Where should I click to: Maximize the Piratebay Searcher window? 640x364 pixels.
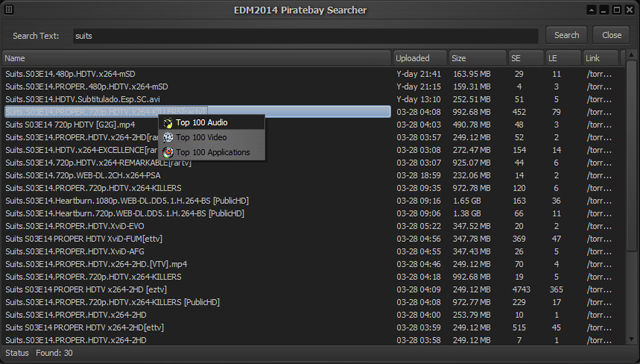click(x=617, y=10)
